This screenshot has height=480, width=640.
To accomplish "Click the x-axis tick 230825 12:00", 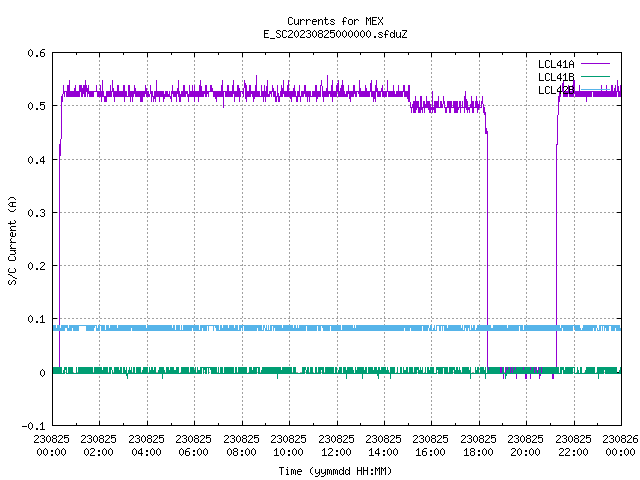I will [336, 445].
